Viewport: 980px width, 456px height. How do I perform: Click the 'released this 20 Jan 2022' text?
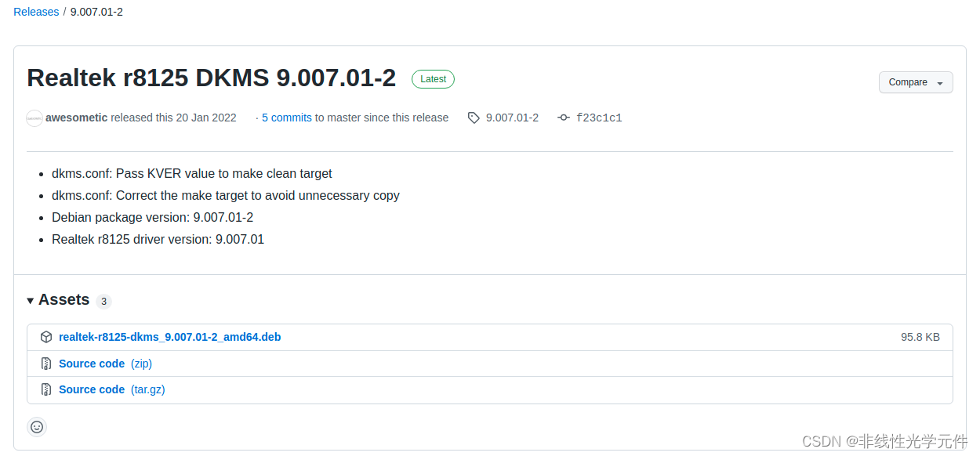(173, 118)
